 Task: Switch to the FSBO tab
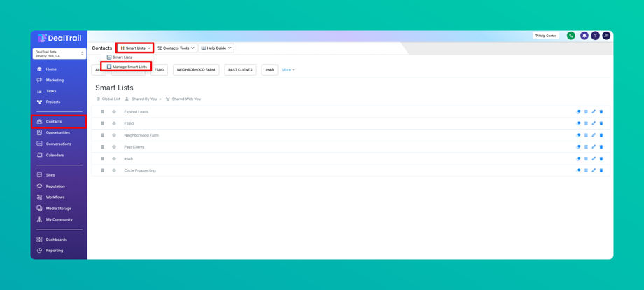159,70
